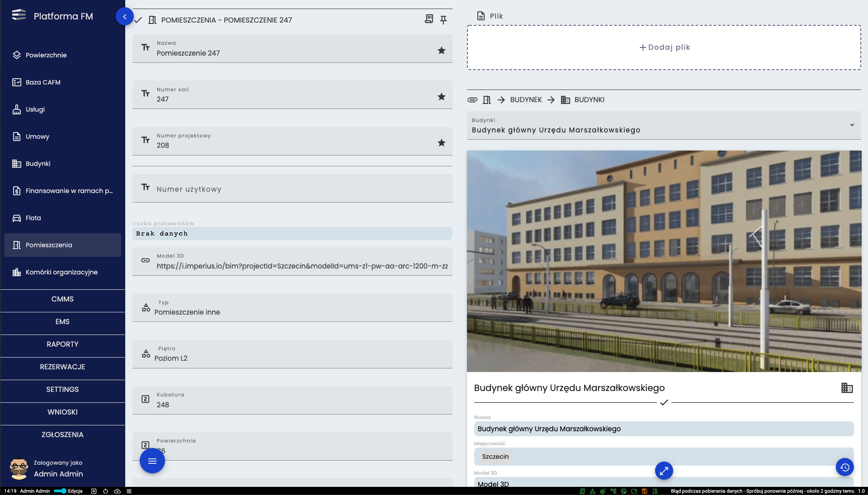Click the Model 3D URL field

292,261
